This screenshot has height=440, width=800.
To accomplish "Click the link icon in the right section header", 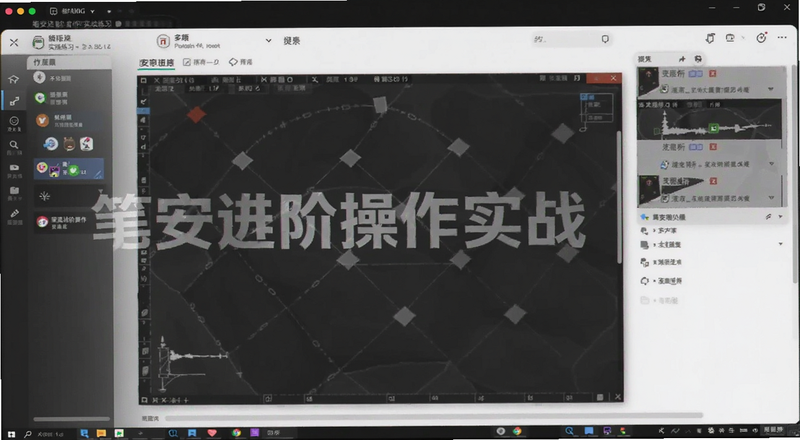I will (768, 217).
